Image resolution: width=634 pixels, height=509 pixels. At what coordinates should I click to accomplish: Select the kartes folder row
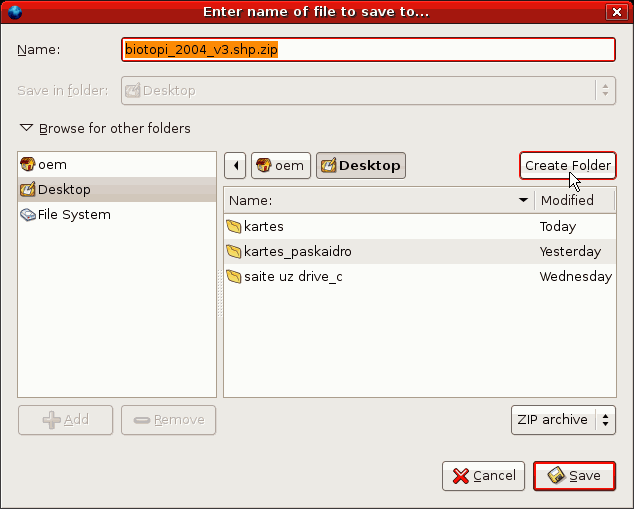[x=420, y=226]
